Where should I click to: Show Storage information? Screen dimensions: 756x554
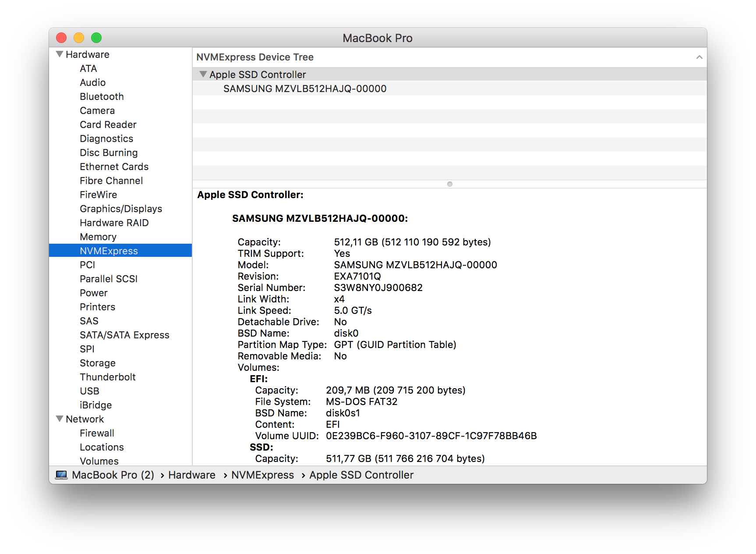(x=98, y=363)
